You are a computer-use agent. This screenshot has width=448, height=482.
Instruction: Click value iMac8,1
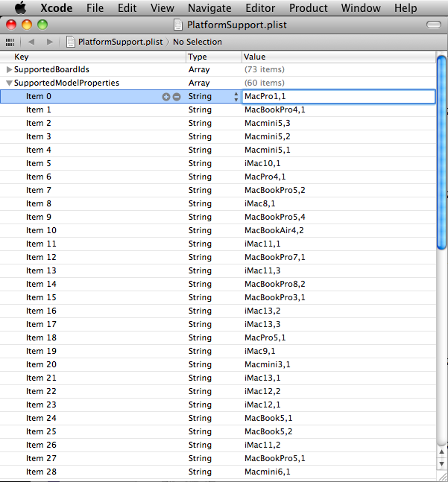tap(259, 203)
